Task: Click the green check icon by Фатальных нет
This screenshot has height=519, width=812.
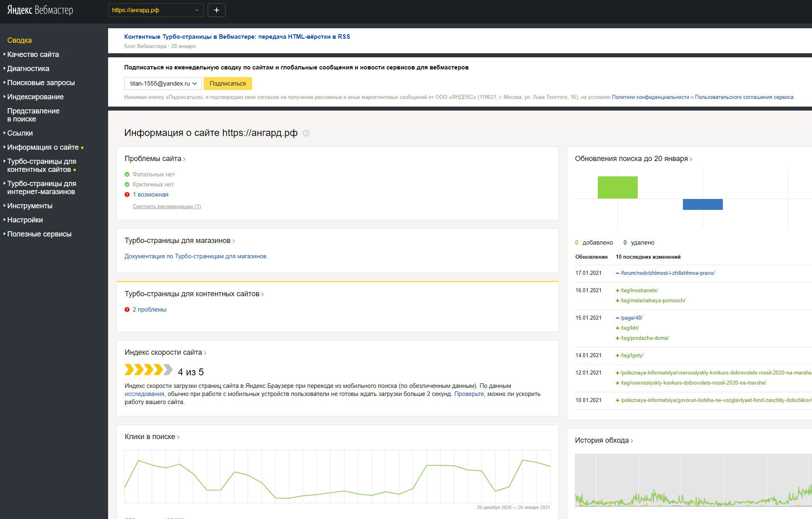Action: coord(127,174)
